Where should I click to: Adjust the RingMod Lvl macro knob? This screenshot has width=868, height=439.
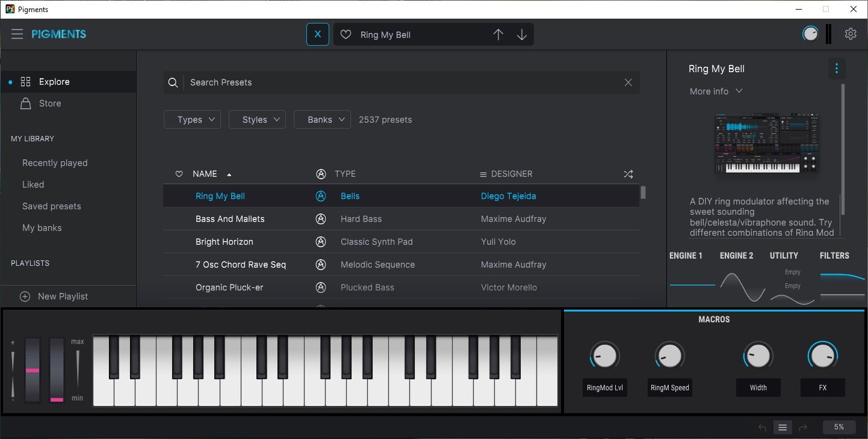pyautogui.click(x=604, y=356)
